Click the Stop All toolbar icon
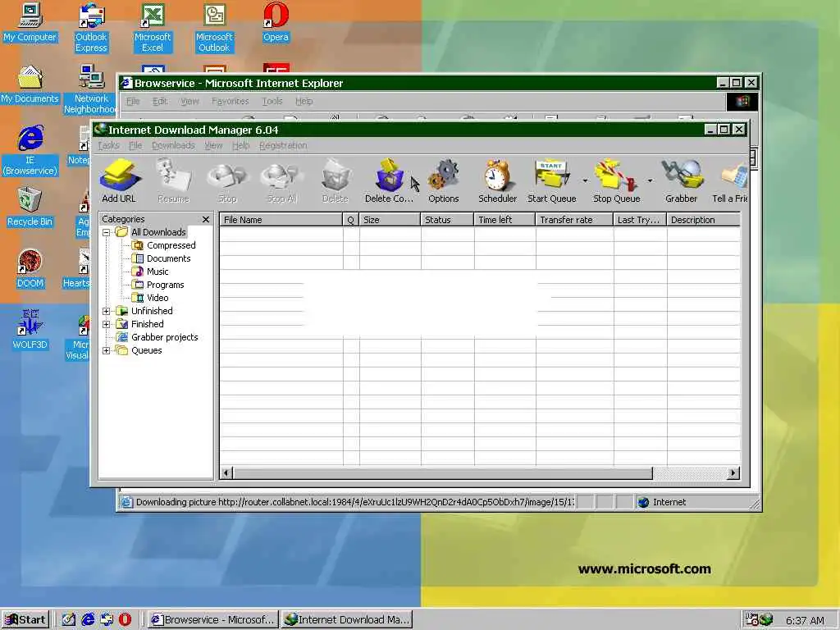This screenshot has width=840, height=630. click(282, 181)
